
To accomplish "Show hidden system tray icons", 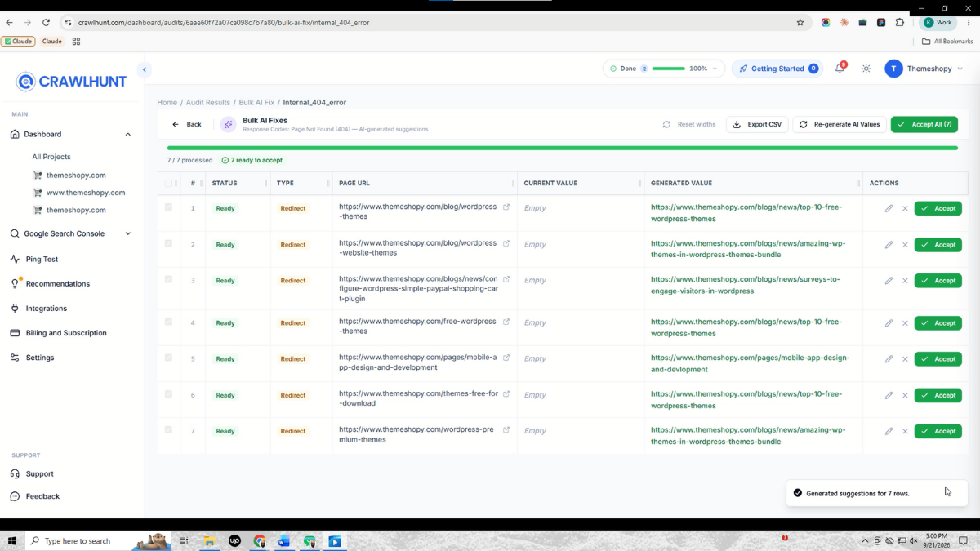I will tap(865, 541).
